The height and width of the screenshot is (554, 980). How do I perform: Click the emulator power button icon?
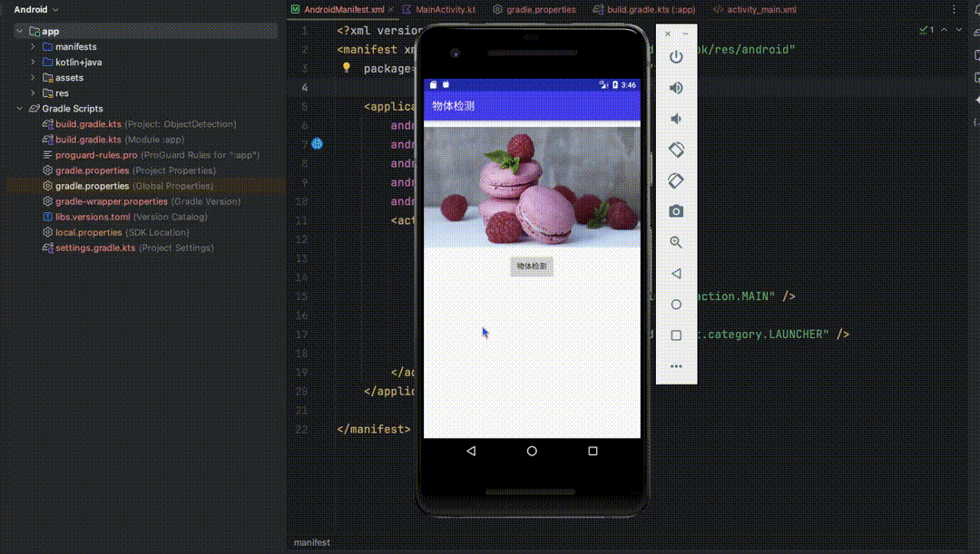click(x=676, y=57)
